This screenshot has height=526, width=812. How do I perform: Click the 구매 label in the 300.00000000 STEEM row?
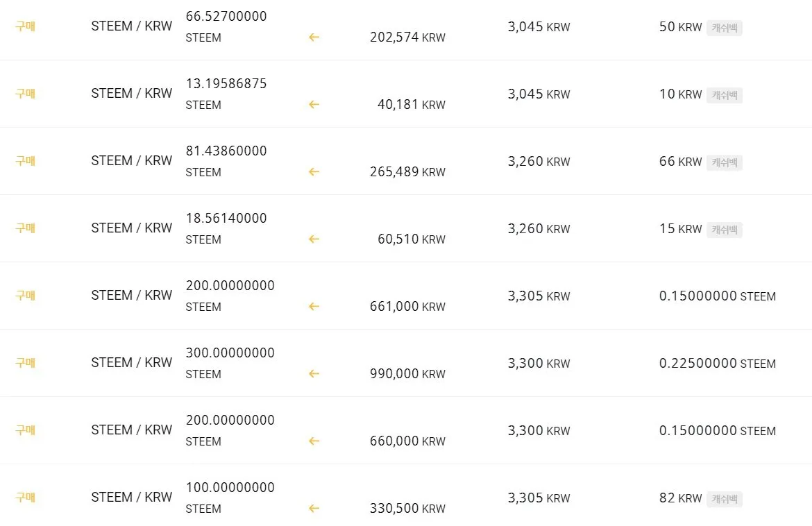(x=26, y=363)
